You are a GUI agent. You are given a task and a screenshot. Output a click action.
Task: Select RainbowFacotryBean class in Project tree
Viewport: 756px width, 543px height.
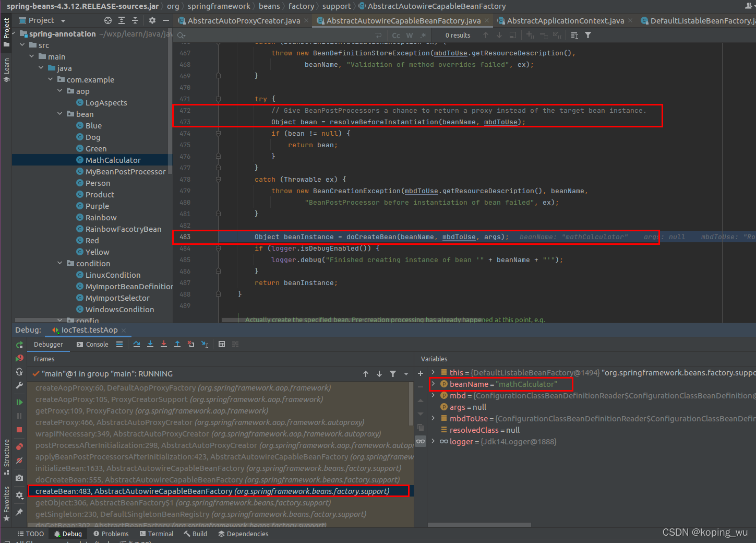click(x=123, y=229)
